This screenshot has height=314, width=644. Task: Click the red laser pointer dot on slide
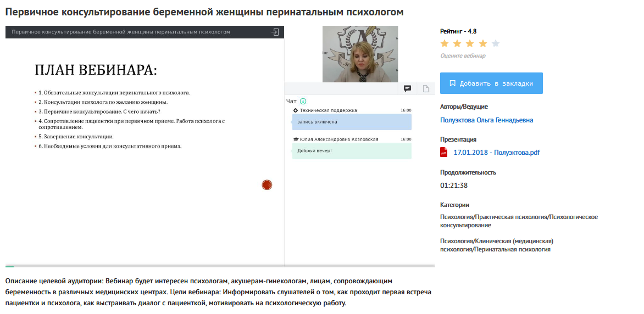pos(267,185)
